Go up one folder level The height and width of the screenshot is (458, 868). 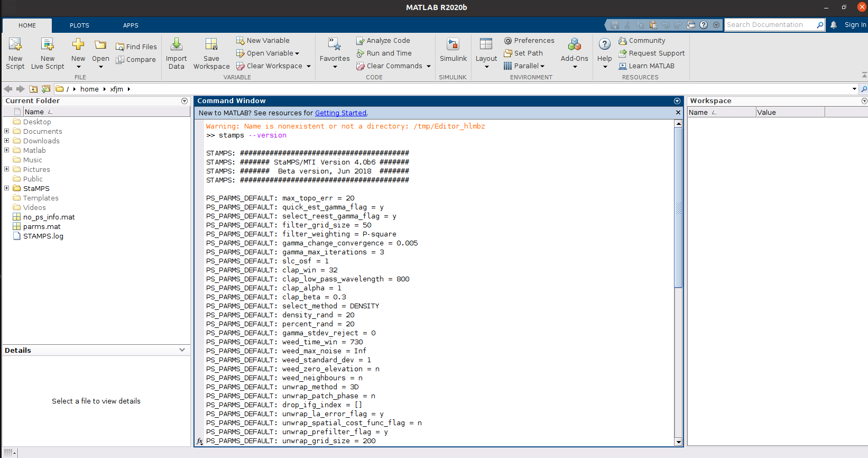(x=33, y=89)
